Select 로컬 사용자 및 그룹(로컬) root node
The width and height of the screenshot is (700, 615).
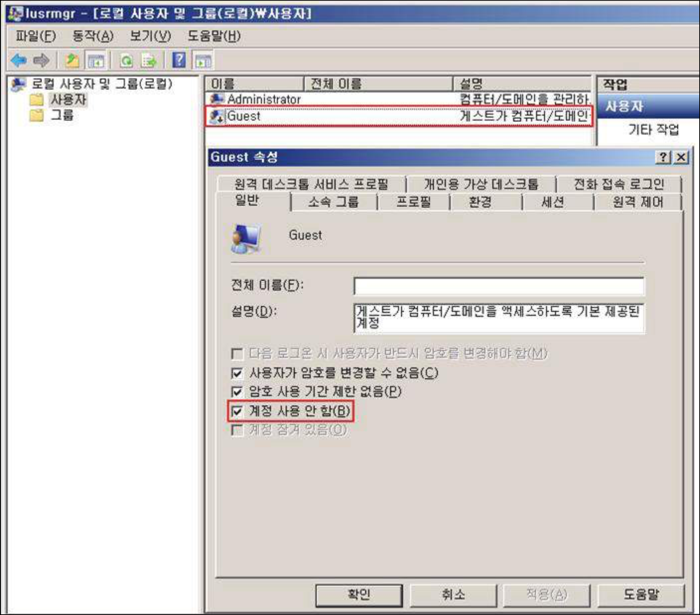click(x=102, y=84)
